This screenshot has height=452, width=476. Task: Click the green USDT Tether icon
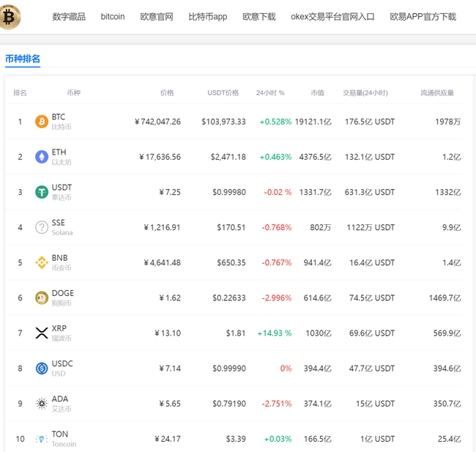click(x=42, y=192)
